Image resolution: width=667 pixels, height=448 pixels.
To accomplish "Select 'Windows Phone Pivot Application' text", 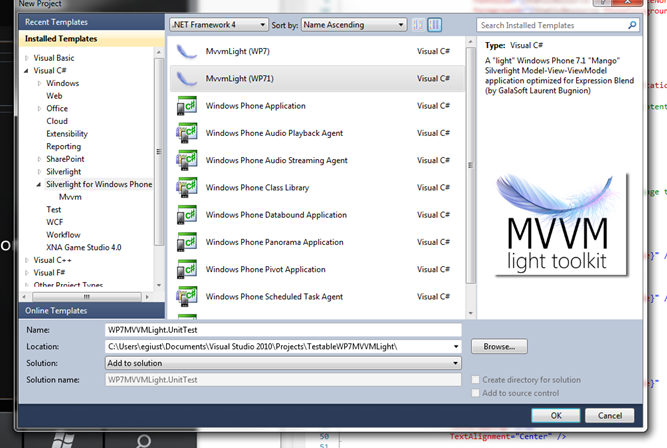I will (x=265, y=270).
